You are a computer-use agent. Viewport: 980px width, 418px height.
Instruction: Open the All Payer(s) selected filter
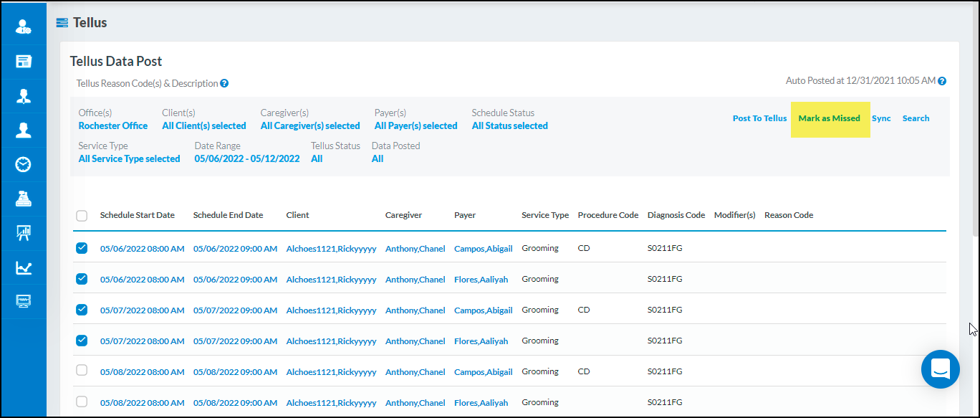tap(415, 125)
